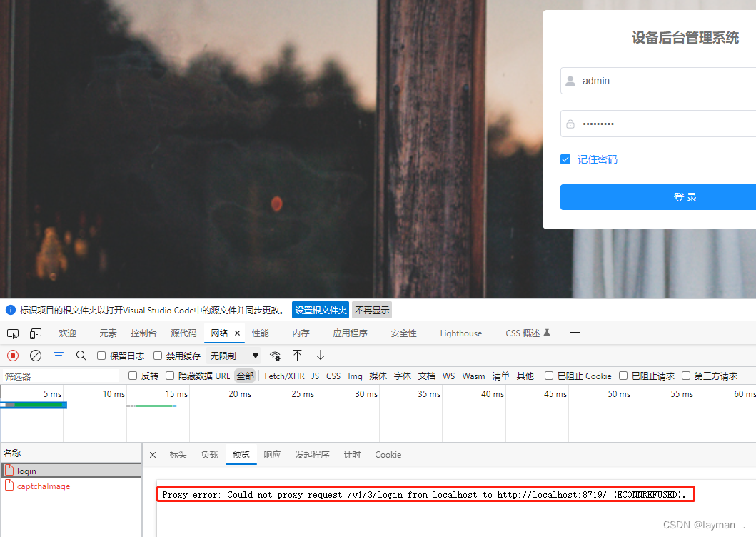Viewport: 756px width, 537px height.
Task: Open the 性能 panel tab
Action: (x=261, y=333)
